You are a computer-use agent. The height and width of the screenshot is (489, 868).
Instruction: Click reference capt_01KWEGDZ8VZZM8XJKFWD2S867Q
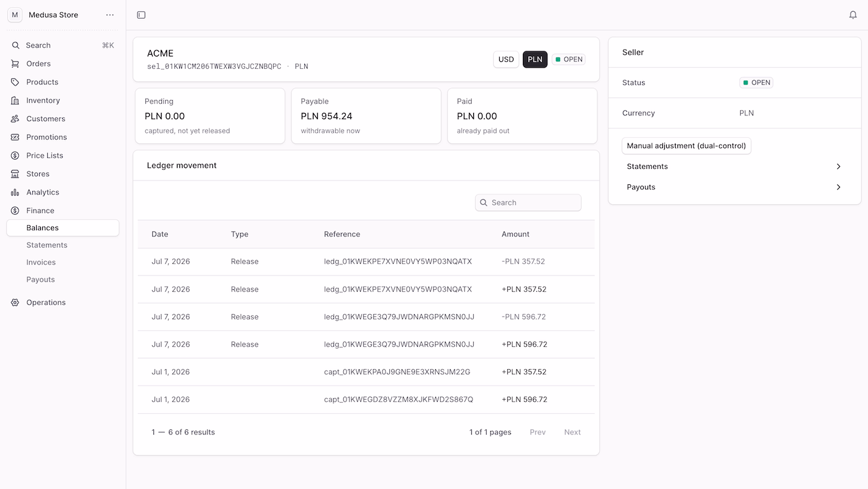pyautogui.click(x=399, y=400)
